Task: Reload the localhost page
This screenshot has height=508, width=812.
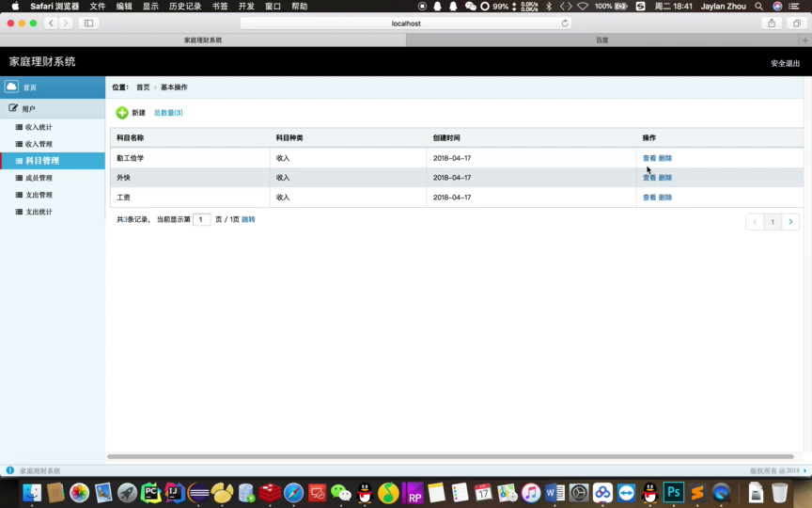Action: tap(565, 23)
